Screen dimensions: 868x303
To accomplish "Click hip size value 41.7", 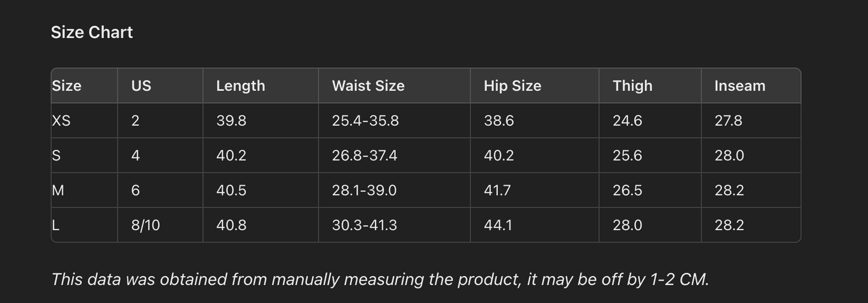I will tap(497, 191).
